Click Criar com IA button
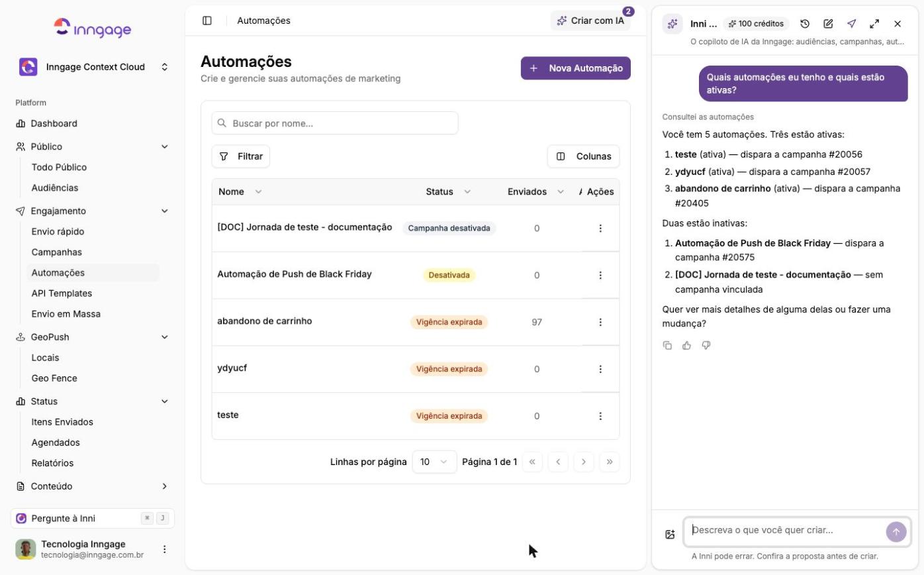 click(590, 21)
